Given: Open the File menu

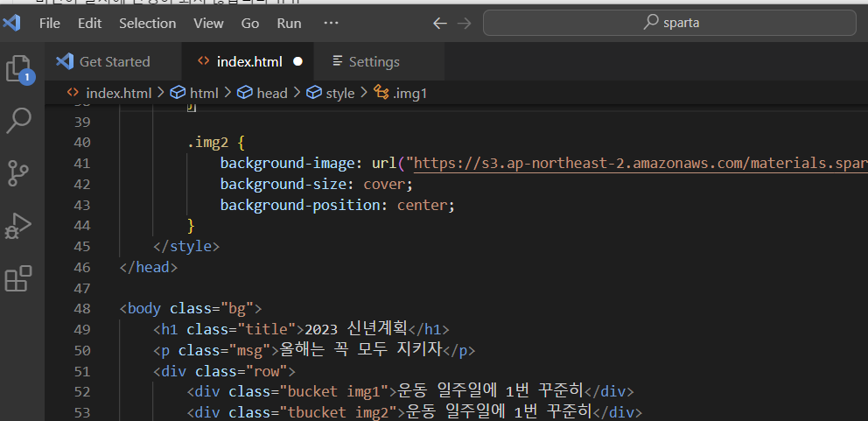Looking at the screenshot, I should [x=50, y=24].
